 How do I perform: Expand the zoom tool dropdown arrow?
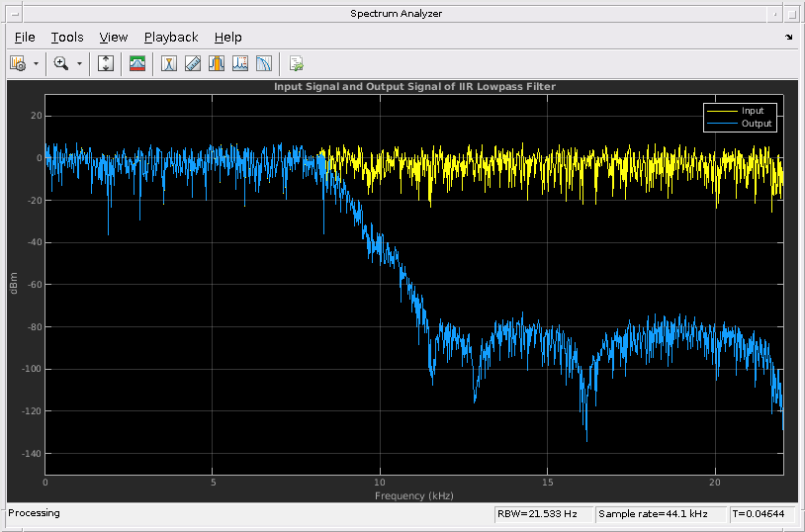(79, 63)
